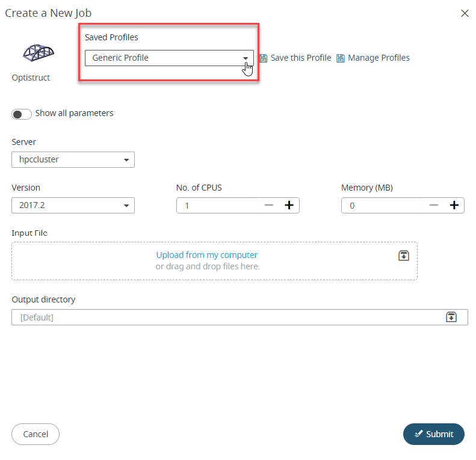Click the Manage Profiles disk icon
This screenshot has width=476, height=460.
point(341,58)
